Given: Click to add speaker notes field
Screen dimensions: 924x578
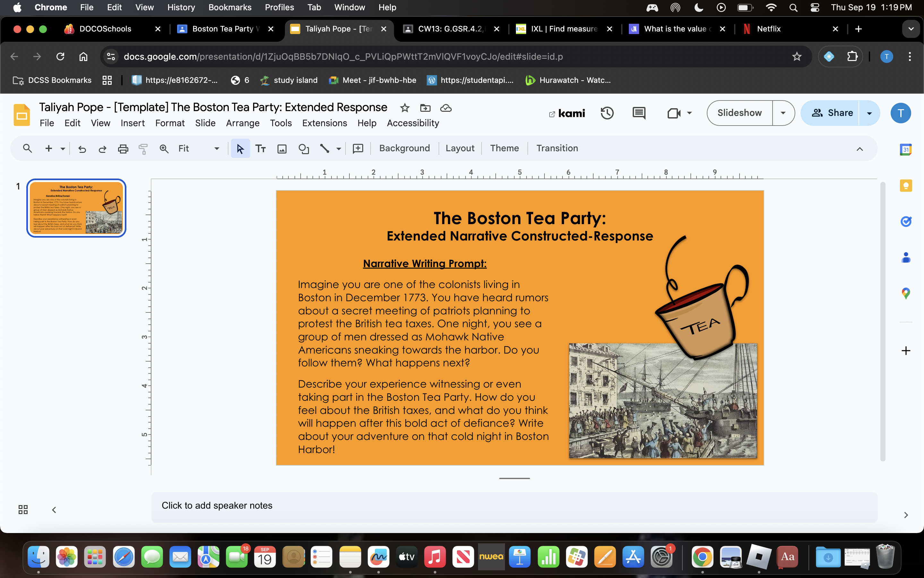Looking at the screenshot, I should click(x=514, y=507).
